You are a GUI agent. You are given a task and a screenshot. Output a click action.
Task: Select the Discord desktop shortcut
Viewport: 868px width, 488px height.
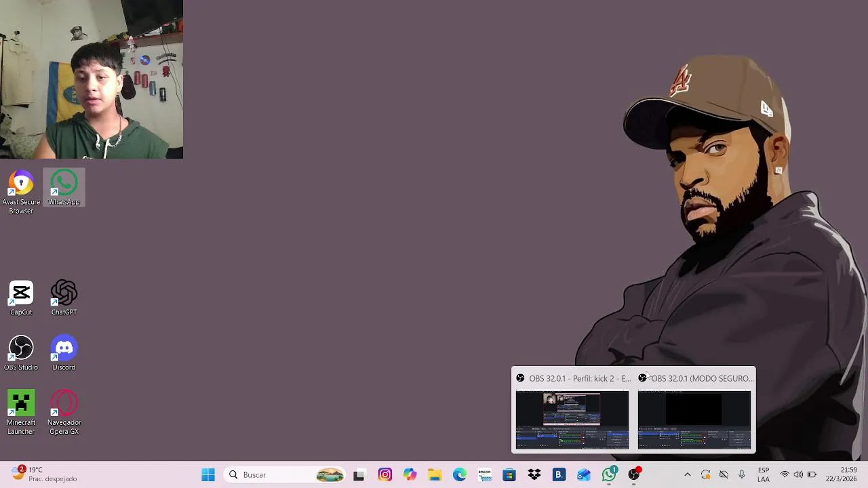pyautogui.click(x=64, y=353)
